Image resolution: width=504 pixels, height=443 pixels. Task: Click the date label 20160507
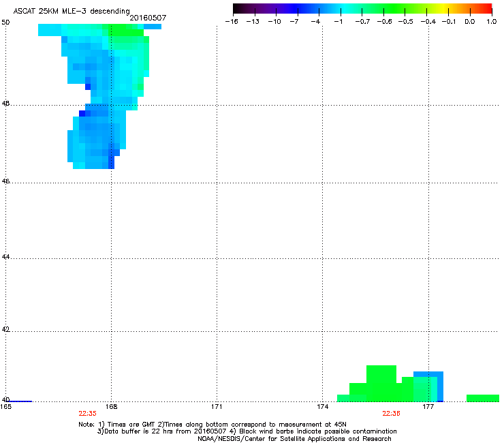148,18
